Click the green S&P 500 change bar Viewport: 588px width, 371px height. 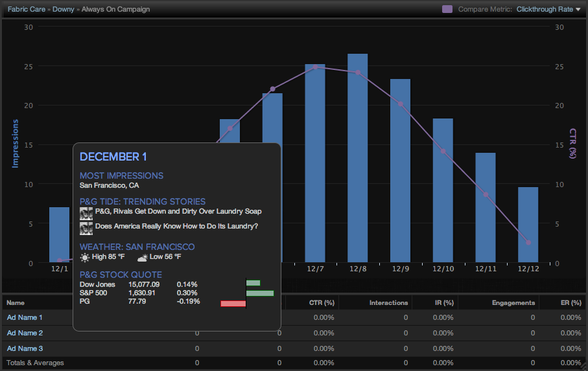[260, 293]
